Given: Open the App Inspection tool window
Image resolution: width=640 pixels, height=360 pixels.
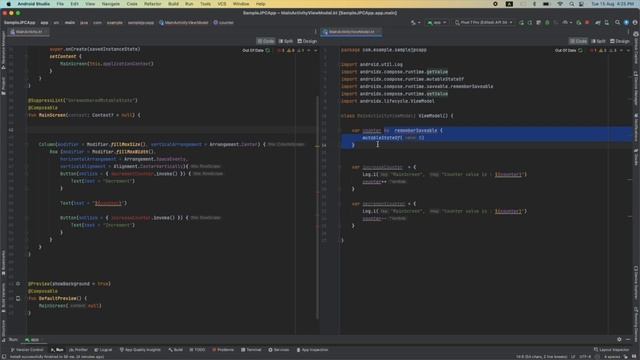Looking at the screenshot, I should [x=312, y=350].
